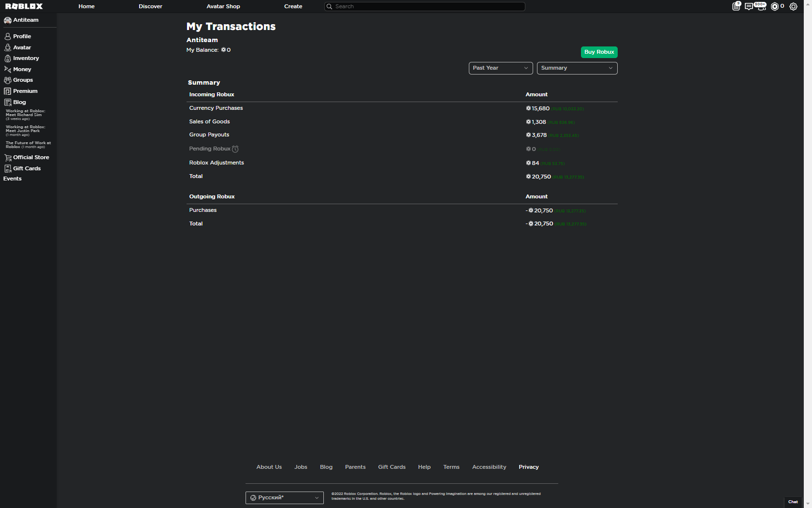The image size is (812, 508).
Task: Select the Sales of Goods row label
Action: click(x=209, y=121)
